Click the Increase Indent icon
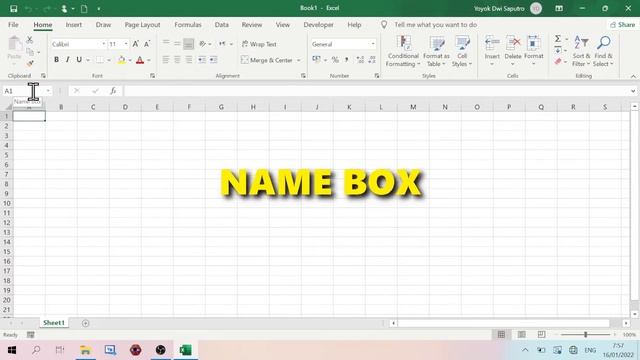The image size is (640, 360). pyautogui.click(x=213, y=60)
